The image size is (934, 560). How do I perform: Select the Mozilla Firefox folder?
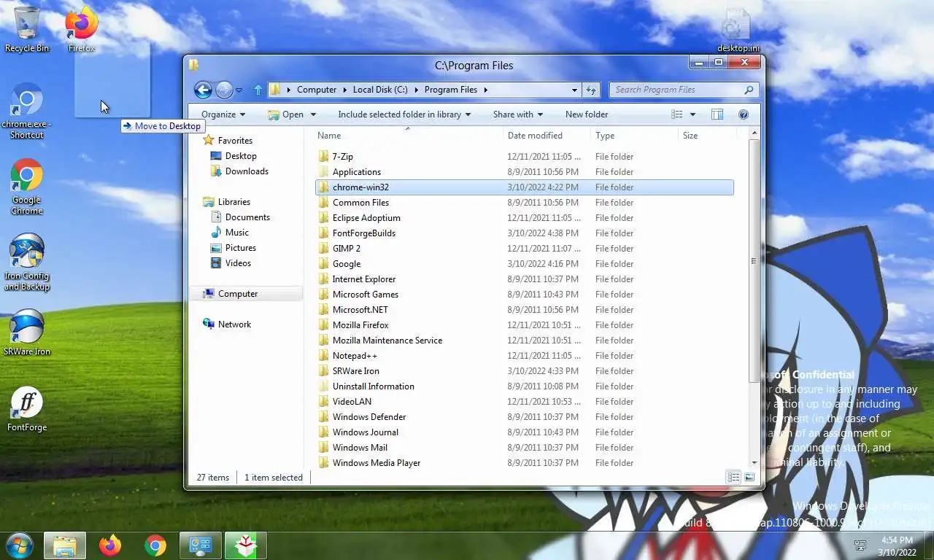click(x=525, y=325)
